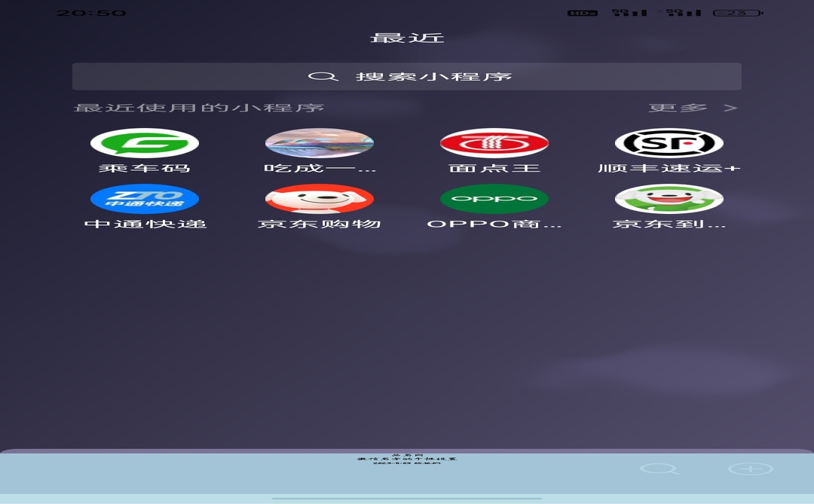
Task: Open the 京东购物 dog icon
Action: click(320, 199)
